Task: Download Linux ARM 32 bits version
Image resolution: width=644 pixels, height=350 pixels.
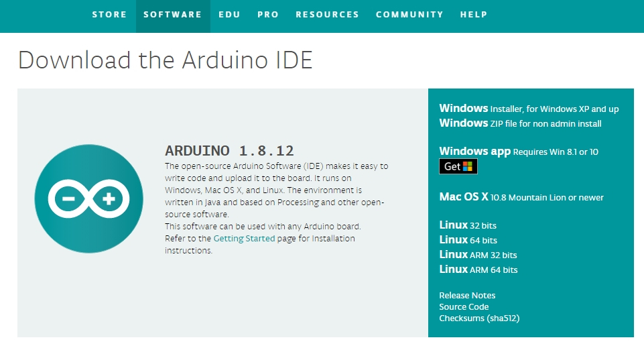Action: (x=478, y=255)
